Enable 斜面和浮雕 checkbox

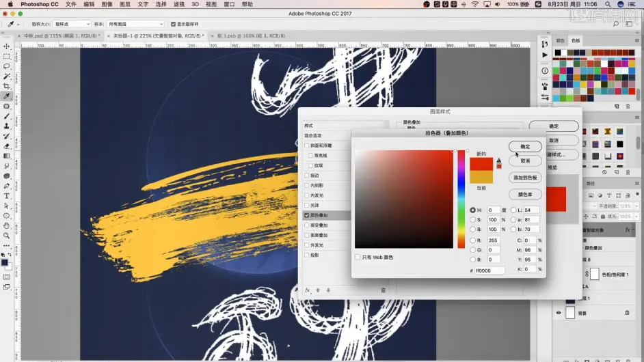point(306,145)
